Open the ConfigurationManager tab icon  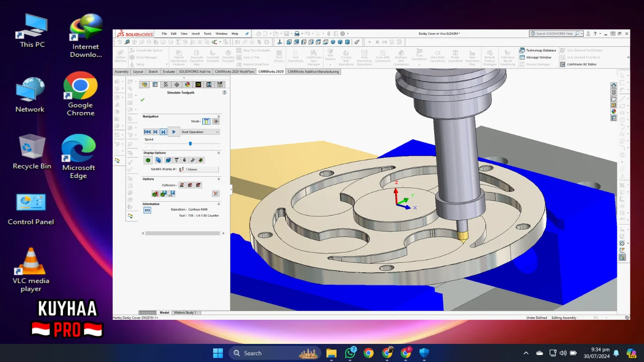166,84
